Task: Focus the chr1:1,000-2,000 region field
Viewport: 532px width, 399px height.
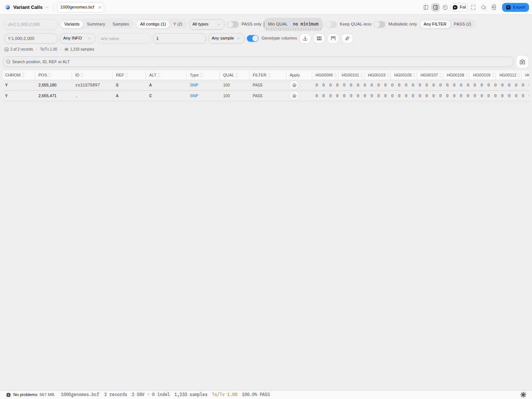Action: (x=31, y=24)
